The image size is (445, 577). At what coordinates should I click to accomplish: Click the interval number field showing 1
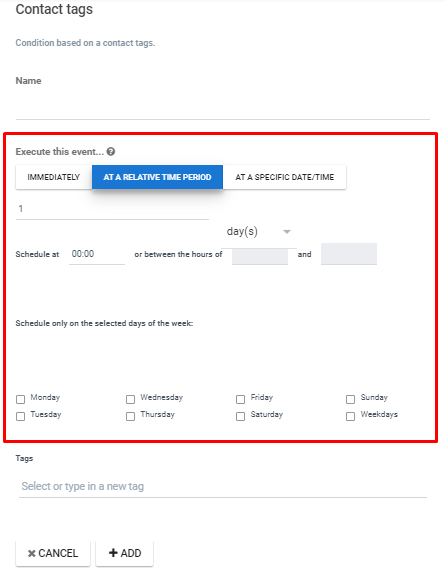coord(112,209)
